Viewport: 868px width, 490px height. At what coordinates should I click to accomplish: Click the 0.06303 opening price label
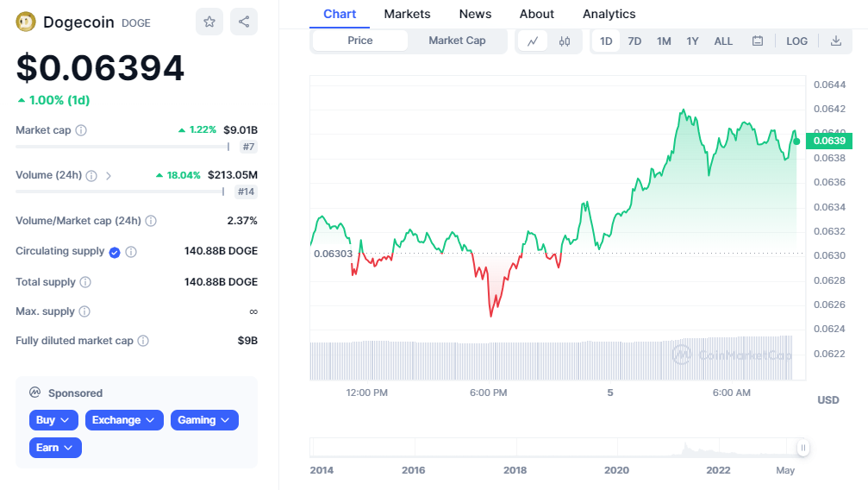tap(333, 254)
